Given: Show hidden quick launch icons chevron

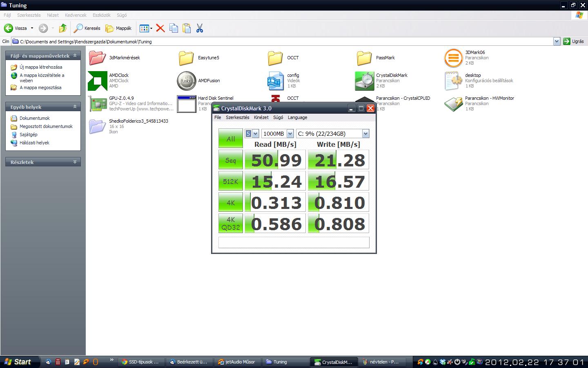Looking at the screenshot, I should point(111,360).
